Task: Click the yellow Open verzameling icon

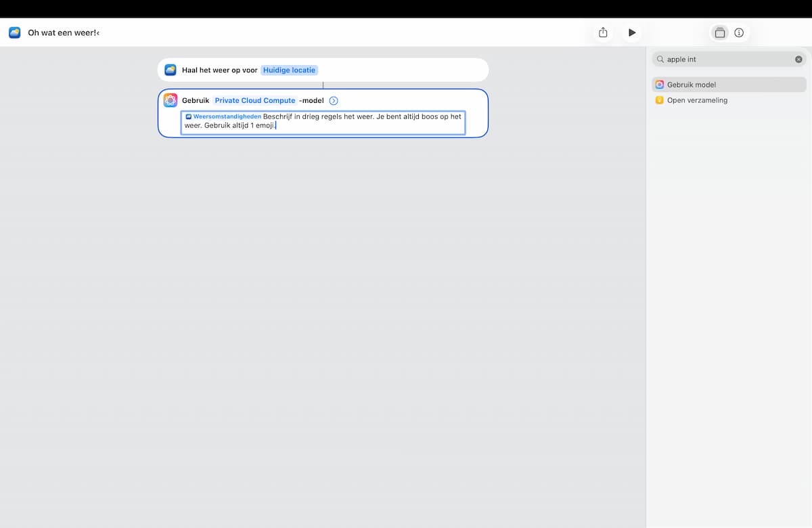Action: tap(660, 100)
